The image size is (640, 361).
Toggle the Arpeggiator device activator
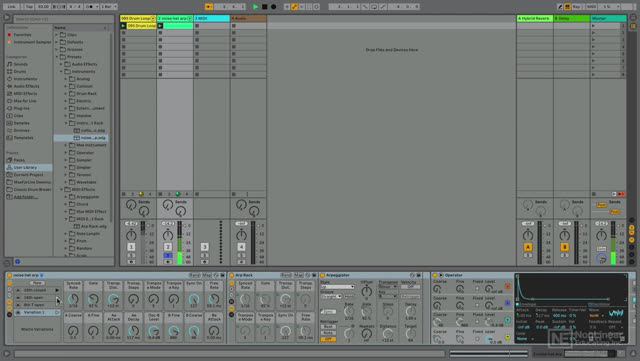(x=322, y=276)
